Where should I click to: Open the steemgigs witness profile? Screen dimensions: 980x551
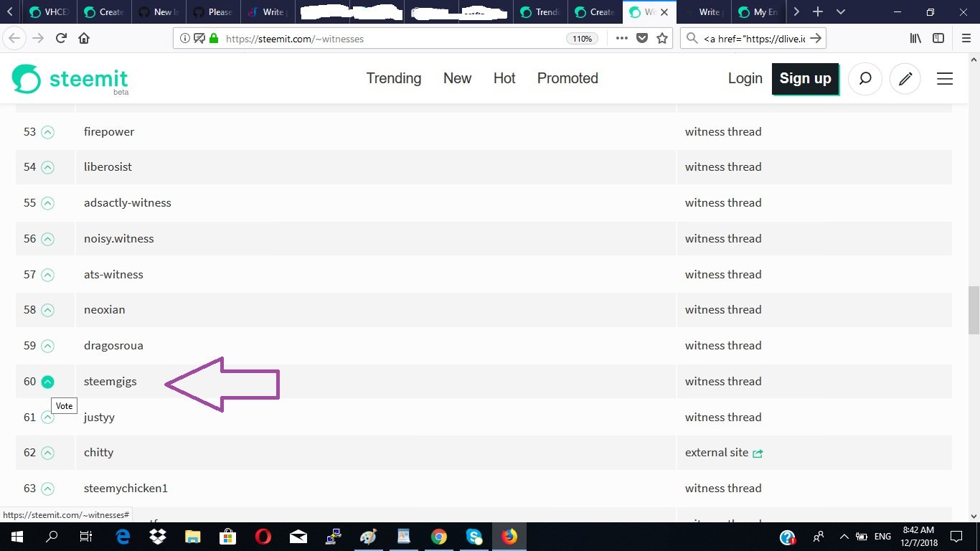coord(110,382)
